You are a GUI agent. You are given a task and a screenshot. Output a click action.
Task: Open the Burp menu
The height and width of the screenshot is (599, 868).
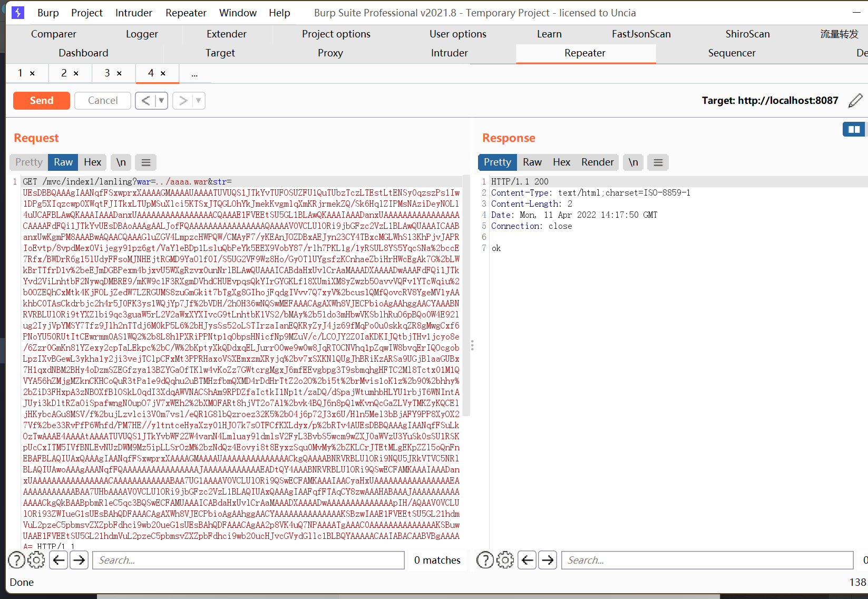(48, 13)
